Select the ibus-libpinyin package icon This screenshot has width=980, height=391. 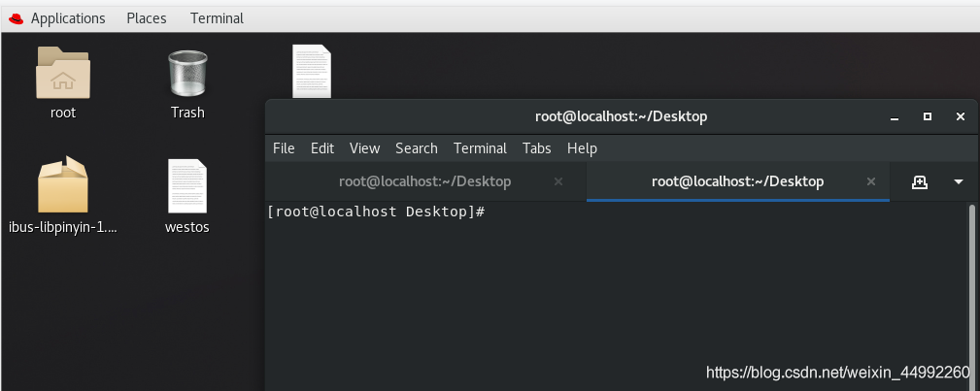(x=62, y=185)
